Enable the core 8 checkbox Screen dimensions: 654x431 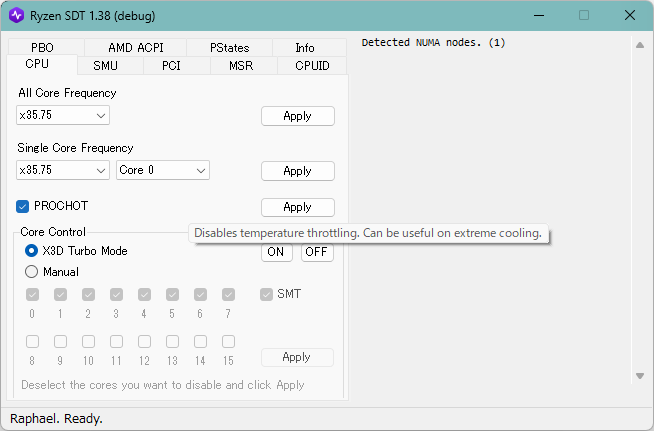pos(33,342)
